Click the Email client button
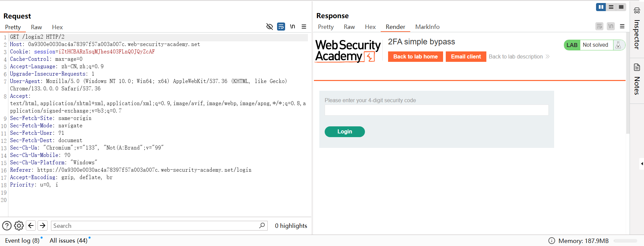The width and height of the screenshot is (644, 246). click(x=466, y=56)
